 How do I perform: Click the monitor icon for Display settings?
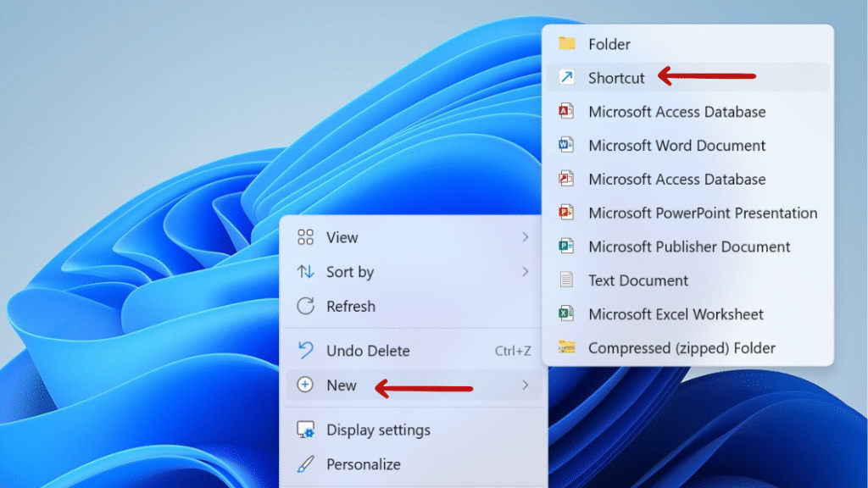tap(305, 430)
